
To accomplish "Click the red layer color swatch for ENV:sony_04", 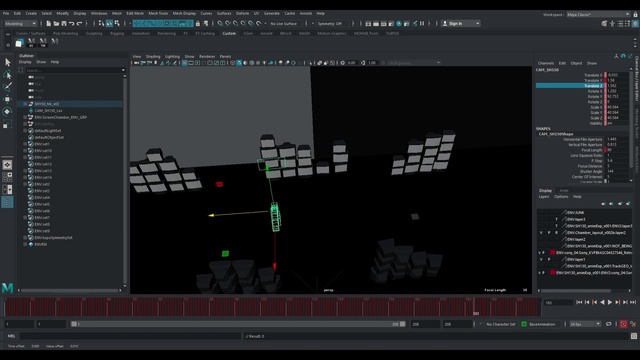I will (553, 253).
